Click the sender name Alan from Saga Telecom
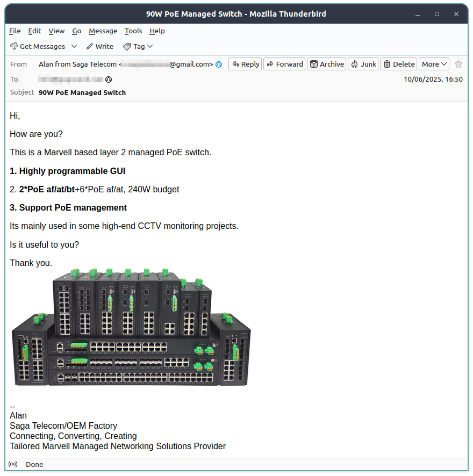Image resolution: width=473 pixels, height=476 pixels. [77, 64]
